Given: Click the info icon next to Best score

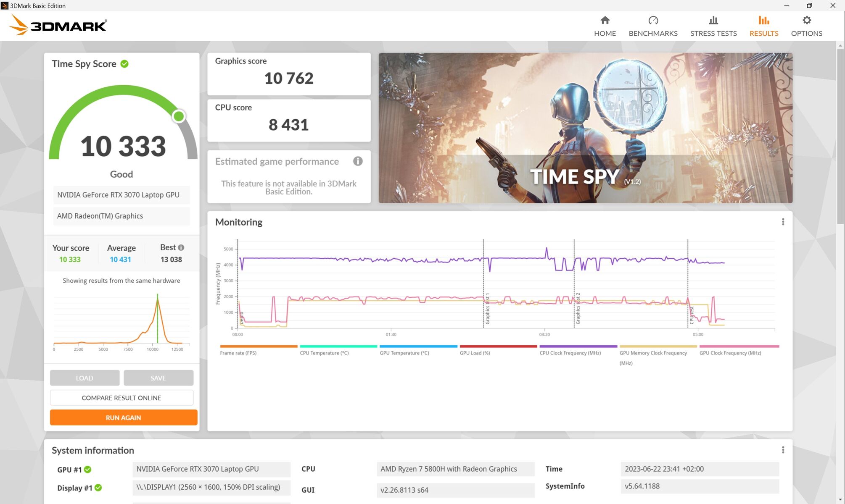Looking at the screenshot, I should (181, 248).
